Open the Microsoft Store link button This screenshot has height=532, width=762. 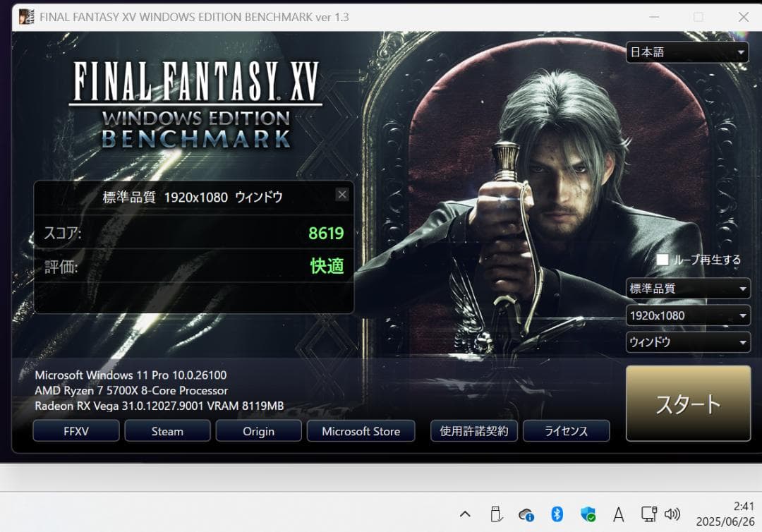point(361,431)
